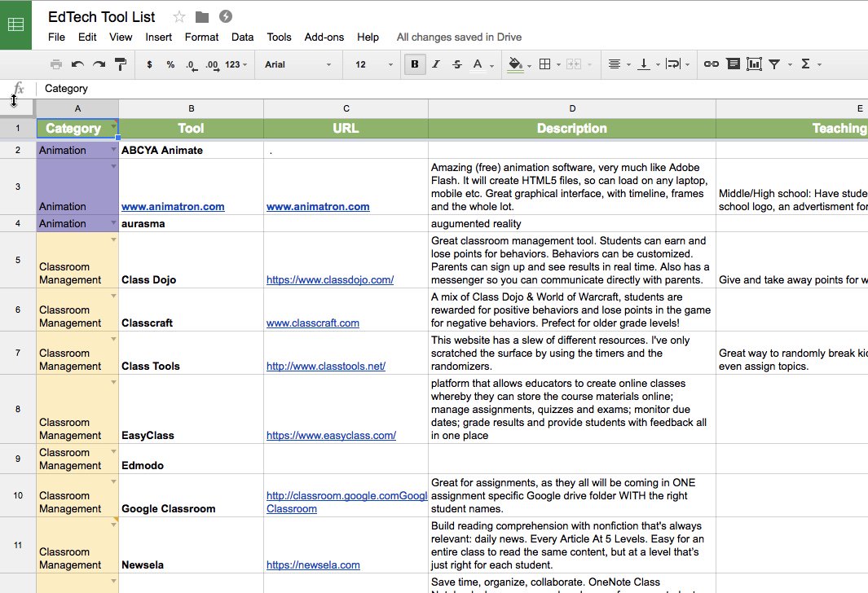Select the Description header cell
This screenshot has width=868, height=593.
point(572,129)
